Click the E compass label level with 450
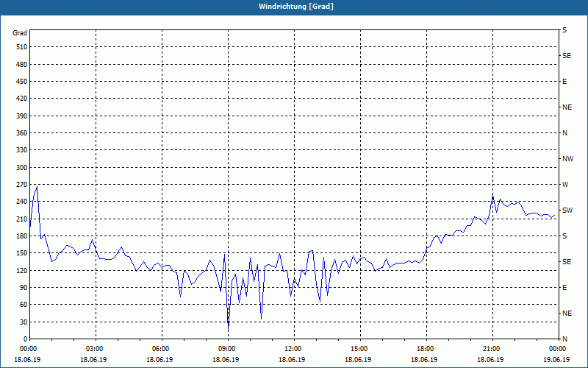Image resolution: width=588 pixels, height=368 pixels. click(564, 82)
